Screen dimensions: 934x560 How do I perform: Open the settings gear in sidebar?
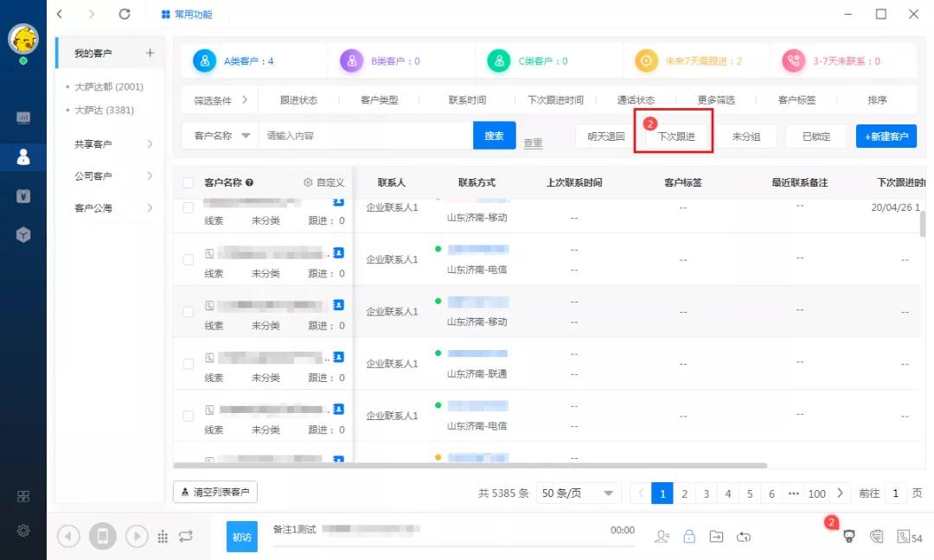click(x=23, y=531)
